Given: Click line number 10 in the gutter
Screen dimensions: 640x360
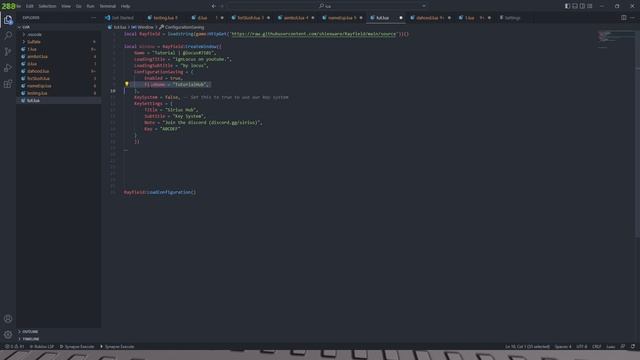Looking at the screenshot, I should point(113,91).
